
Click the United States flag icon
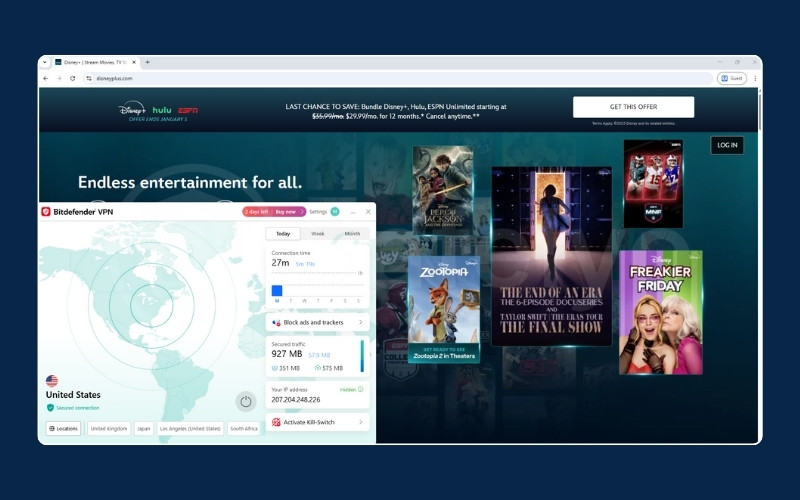coord(52,381)
